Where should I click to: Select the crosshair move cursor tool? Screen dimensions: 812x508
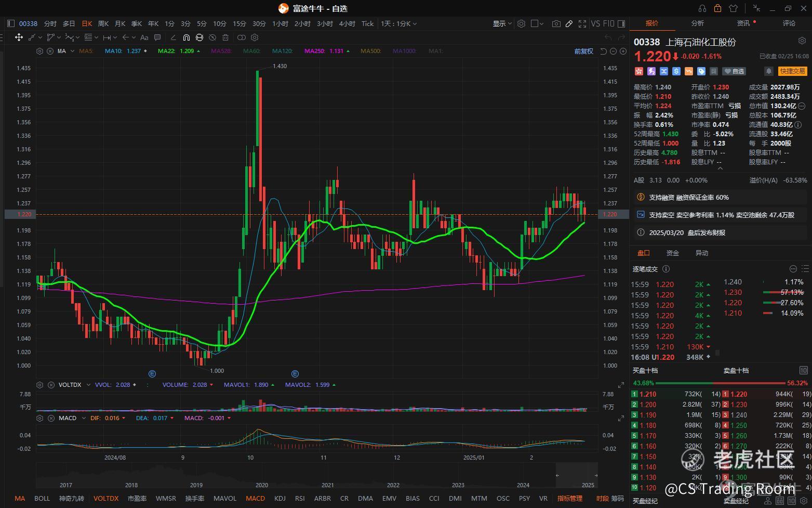19,37
